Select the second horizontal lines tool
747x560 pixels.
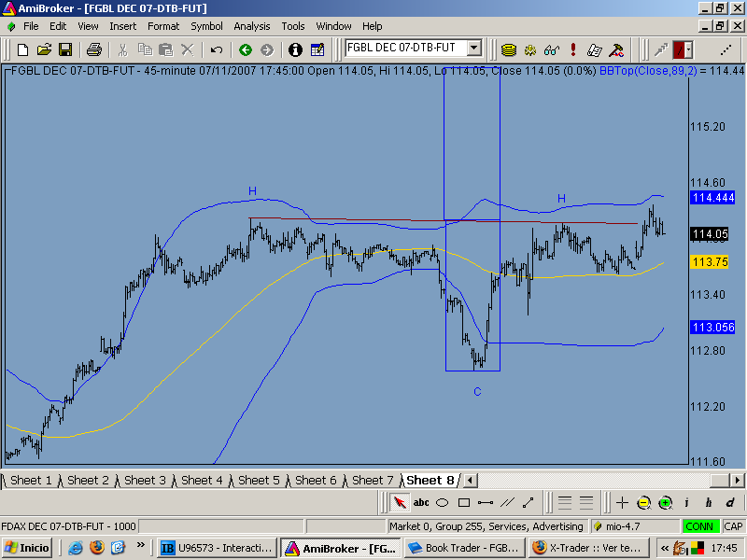[x=586, y=502]
